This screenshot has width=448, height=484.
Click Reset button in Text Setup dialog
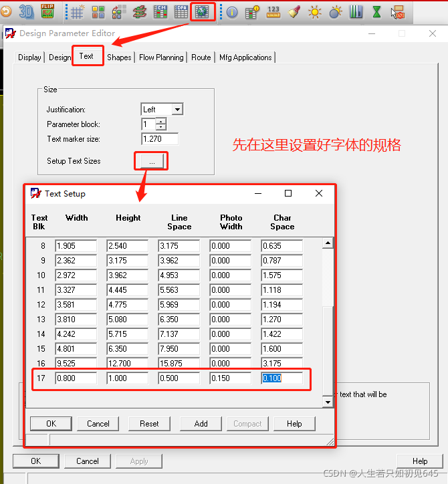pyautogui.click(x=149, y=423)
